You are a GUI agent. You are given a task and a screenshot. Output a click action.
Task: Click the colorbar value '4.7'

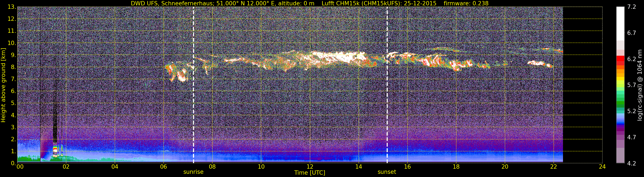point(632,137)
